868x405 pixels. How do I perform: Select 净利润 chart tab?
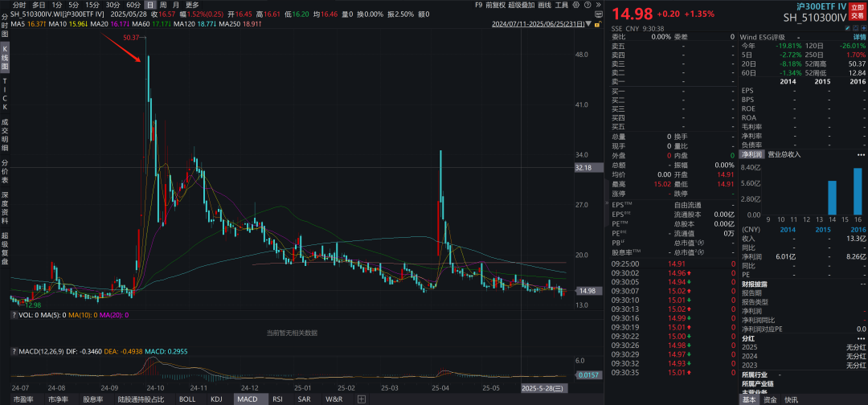pyautogui.click(x=751, y=154)
